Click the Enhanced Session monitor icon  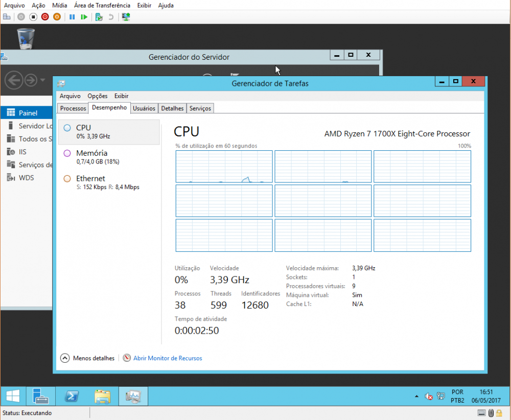tap(126, 17)
